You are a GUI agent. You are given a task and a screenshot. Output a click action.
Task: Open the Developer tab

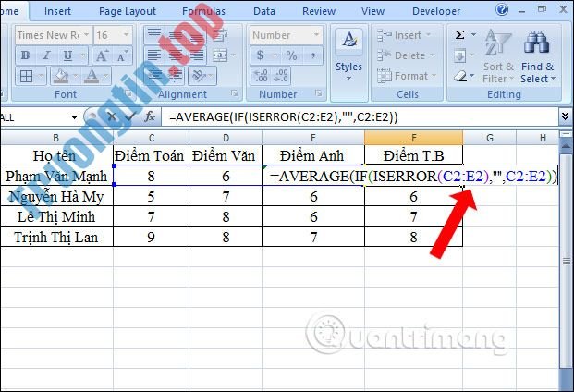436,11
